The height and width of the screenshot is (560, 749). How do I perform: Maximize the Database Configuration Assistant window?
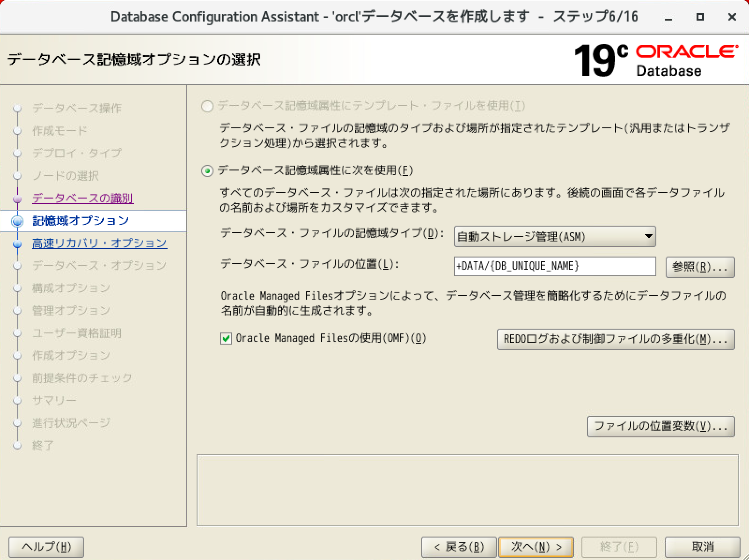click(x=700, y=17)
